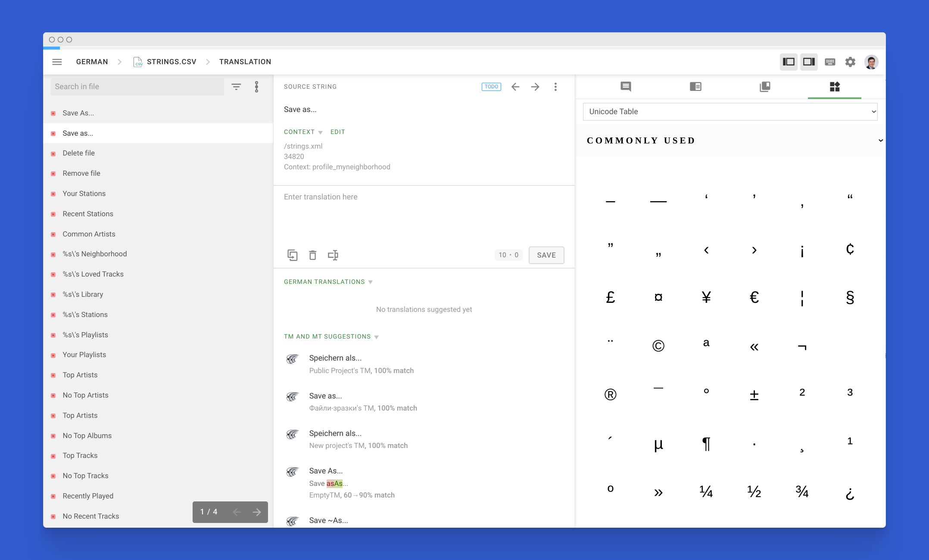Insert the pilcrow paragraph symbol
929x560 pixels.
click(706, 443)
